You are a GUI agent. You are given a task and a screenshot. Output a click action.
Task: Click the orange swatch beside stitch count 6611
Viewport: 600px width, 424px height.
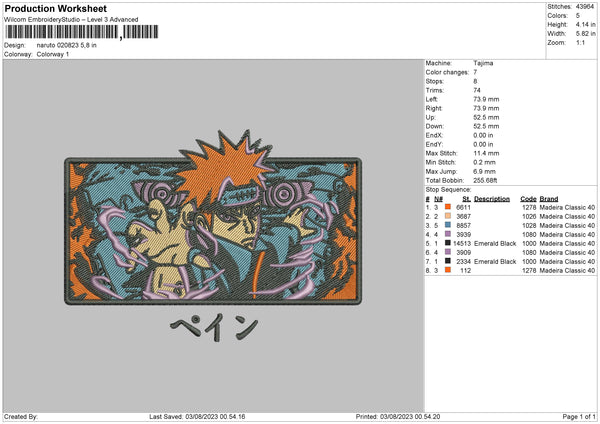(x=448, y=207)
